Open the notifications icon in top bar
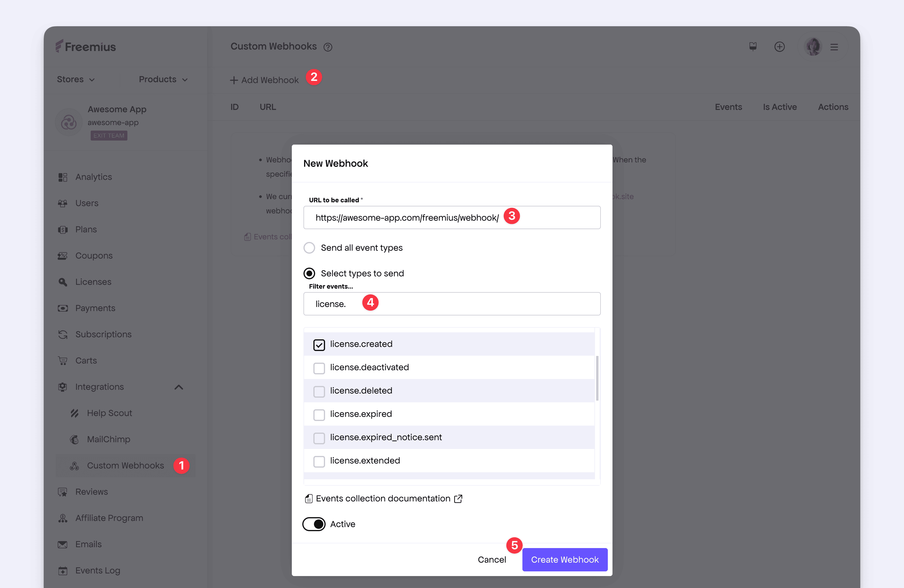Viewport: 904px width, 588px height. 753,46
